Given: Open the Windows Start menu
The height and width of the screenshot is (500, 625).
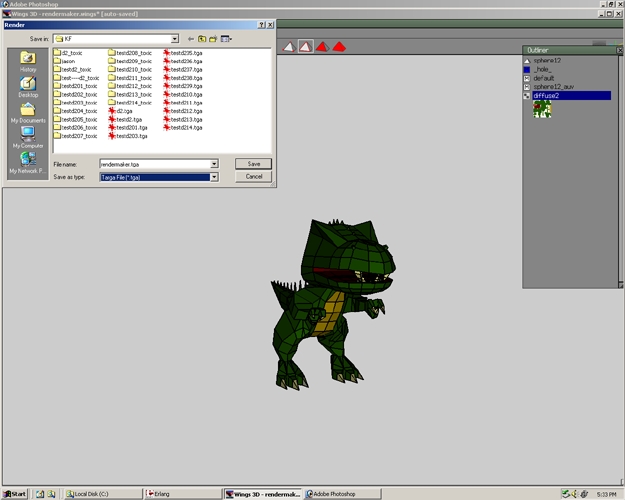Looking at the screenshot, I should click(14, 494).
